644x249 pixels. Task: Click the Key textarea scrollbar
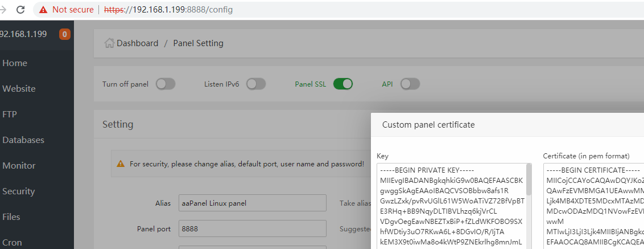[529, 182]
